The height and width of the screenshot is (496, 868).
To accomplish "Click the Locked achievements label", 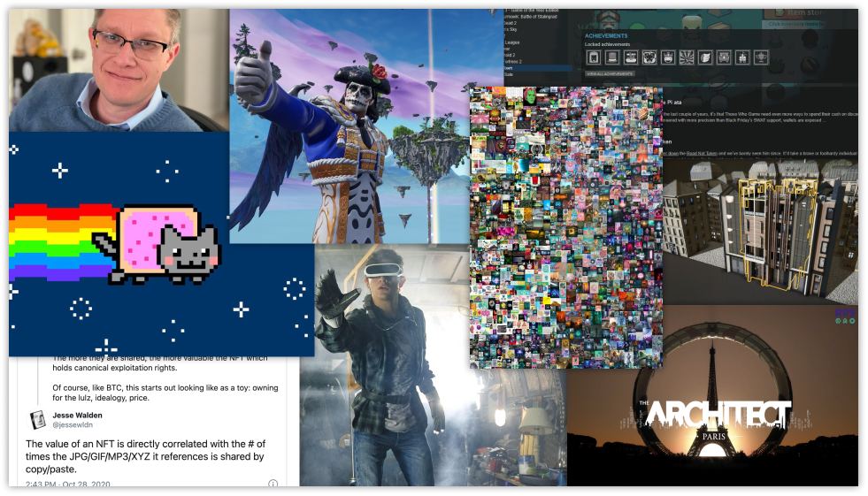I will click(x=607, y=44).
